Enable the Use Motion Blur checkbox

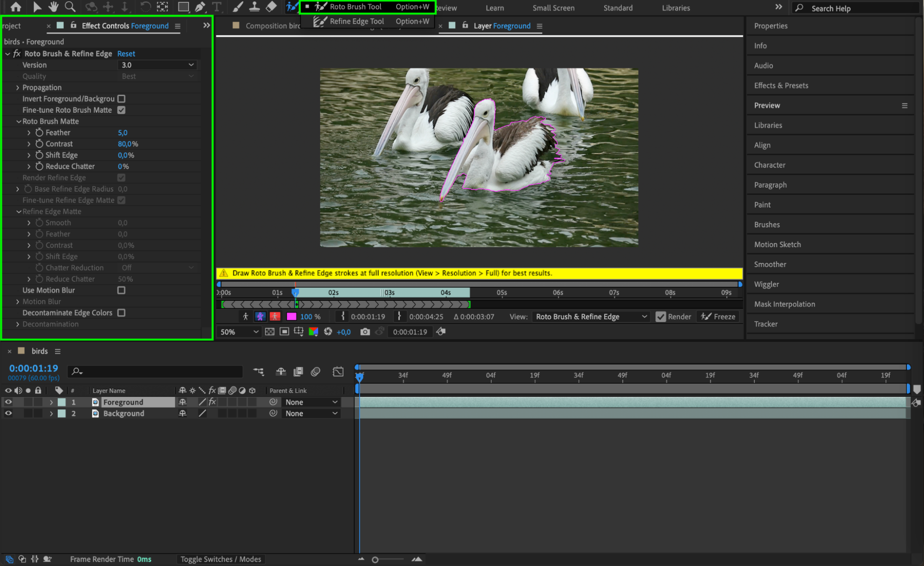tap(121, 290)
